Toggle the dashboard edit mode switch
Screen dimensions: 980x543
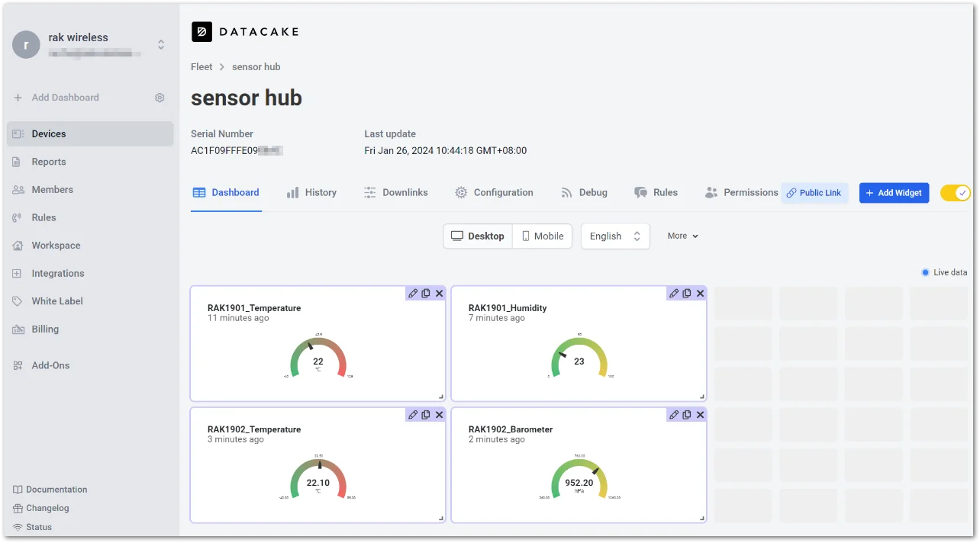[955, 193]
